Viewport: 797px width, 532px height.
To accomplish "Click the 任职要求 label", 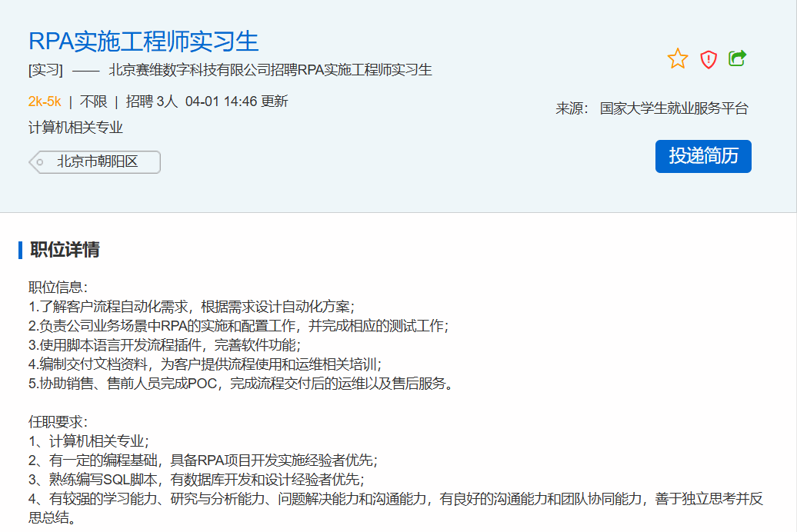I will 58,422.
